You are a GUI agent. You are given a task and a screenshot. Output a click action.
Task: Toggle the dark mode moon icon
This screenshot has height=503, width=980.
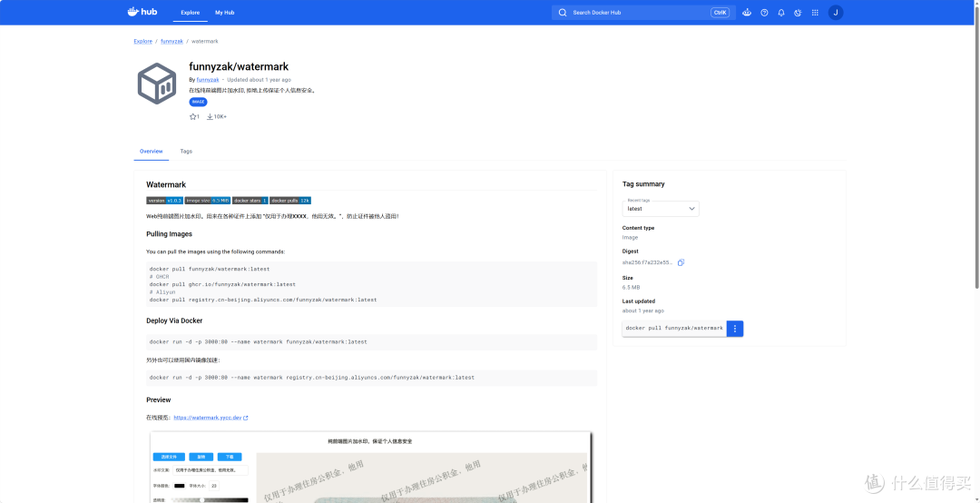798,13
